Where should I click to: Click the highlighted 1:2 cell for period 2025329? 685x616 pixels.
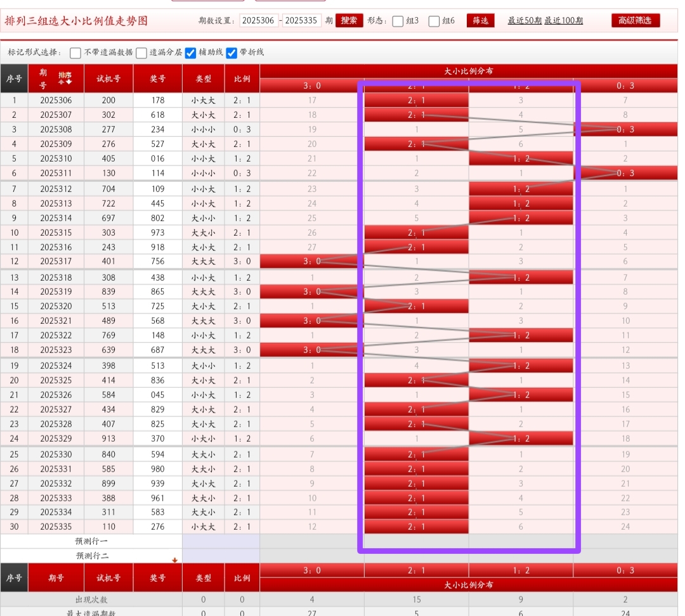point(521,439)
